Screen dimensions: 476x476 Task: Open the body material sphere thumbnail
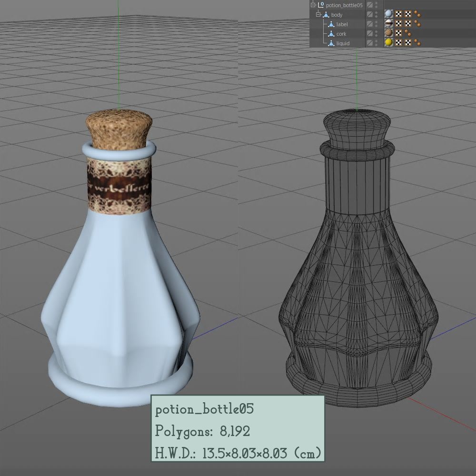click(388, 14)
